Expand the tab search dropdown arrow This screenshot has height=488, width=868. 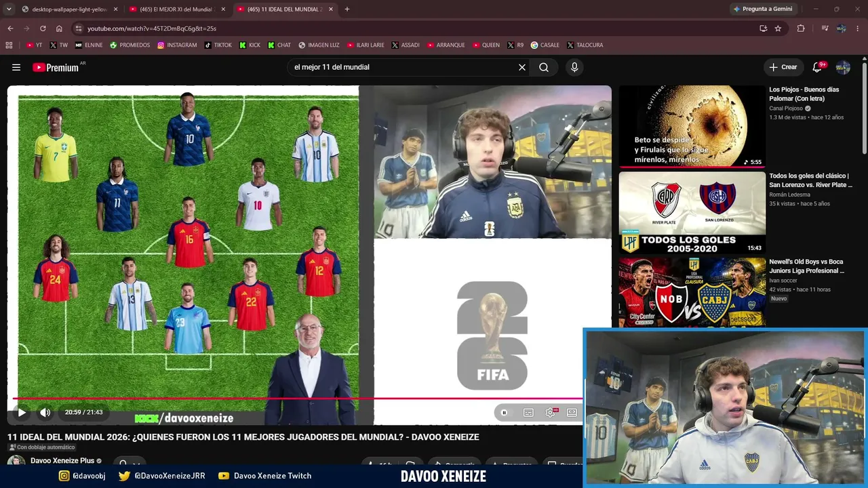[x=9, y=9]
